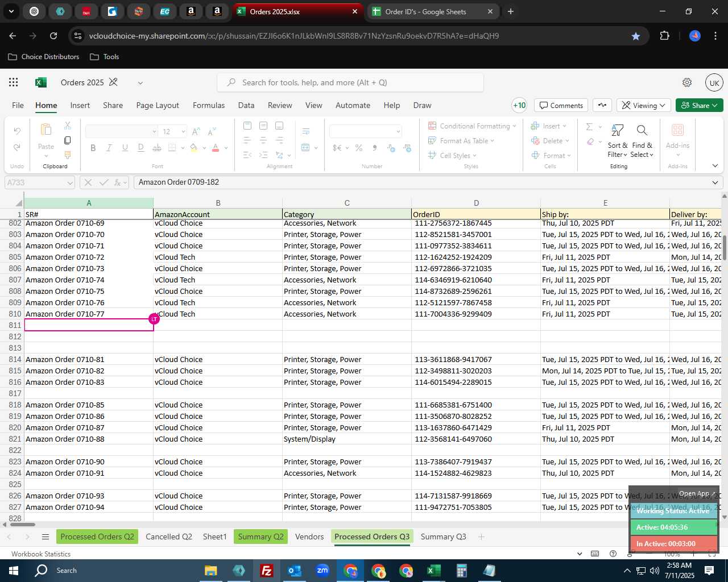
Task: Switch to the Formulas ribbon tab
Action: 209,105
